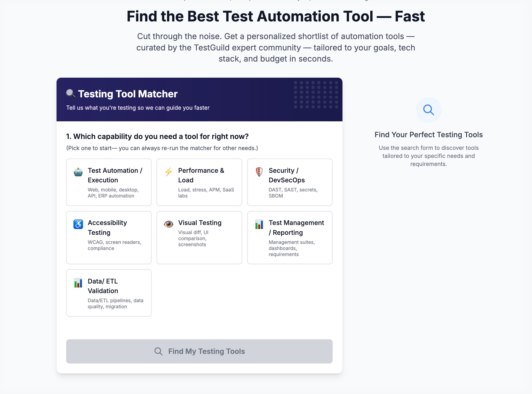Screen dimensions: 532x394
Task: Click the robot icon for Test Automation
Action: click(x=78, y=172)
